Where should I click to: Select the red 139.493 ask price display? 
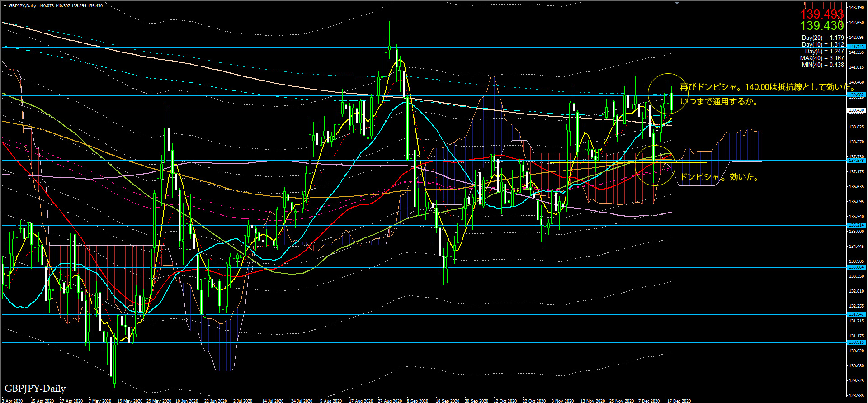tap(822, 14)
